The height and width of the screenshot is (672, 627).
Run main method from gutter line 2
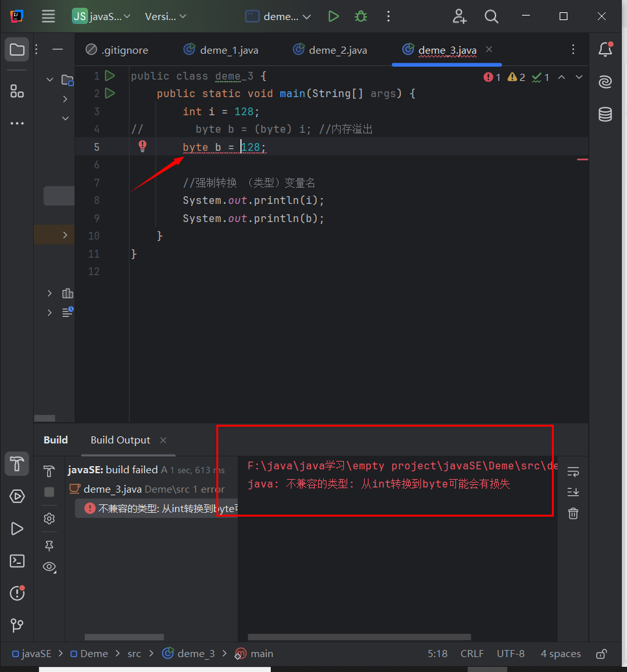click(x=110, y=93)
